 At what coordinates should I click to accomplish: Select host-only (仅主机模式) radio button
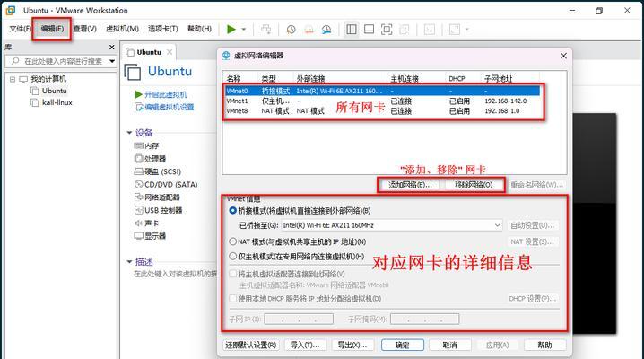tap(233, 256)
